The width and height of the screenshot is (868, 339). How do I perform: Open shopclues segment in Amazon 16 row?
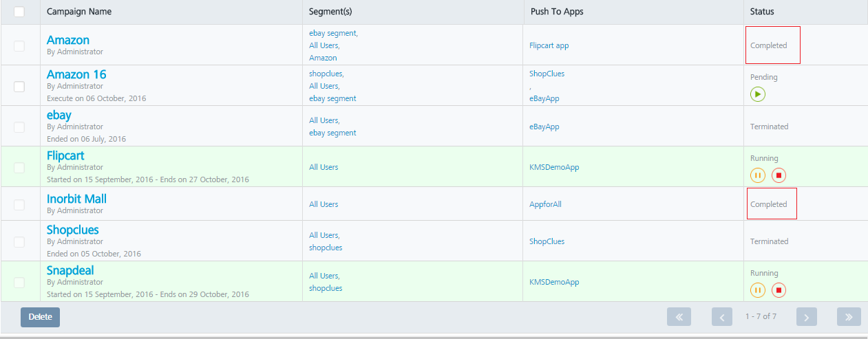pos(326,74)
